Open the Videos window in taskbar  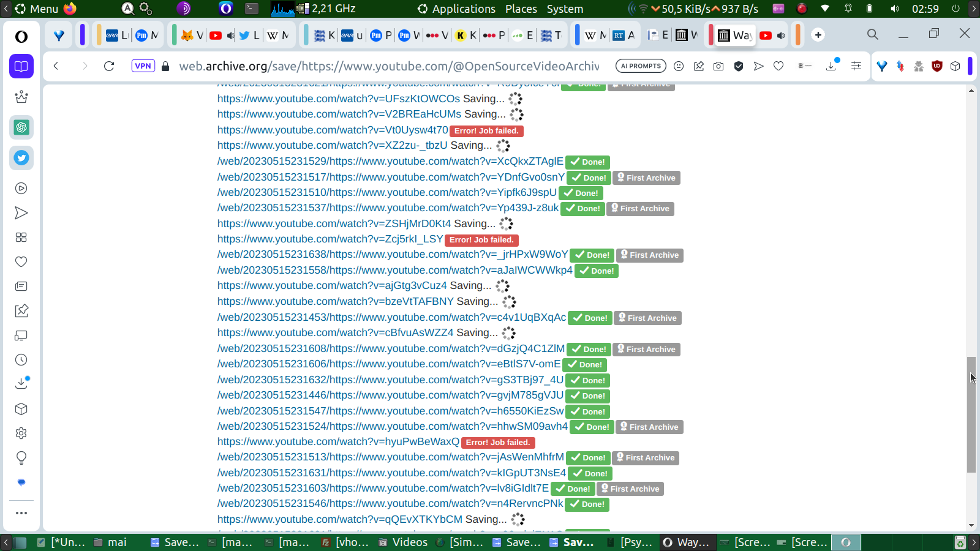[403, 542]
